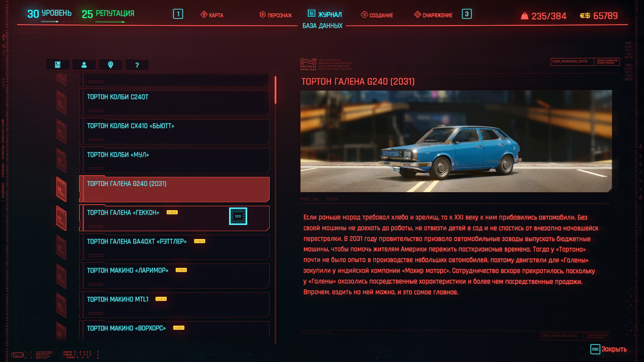Select entry Тортон Колби «Мул»
Screen dimensions: 644x362
tap(174, 161)
